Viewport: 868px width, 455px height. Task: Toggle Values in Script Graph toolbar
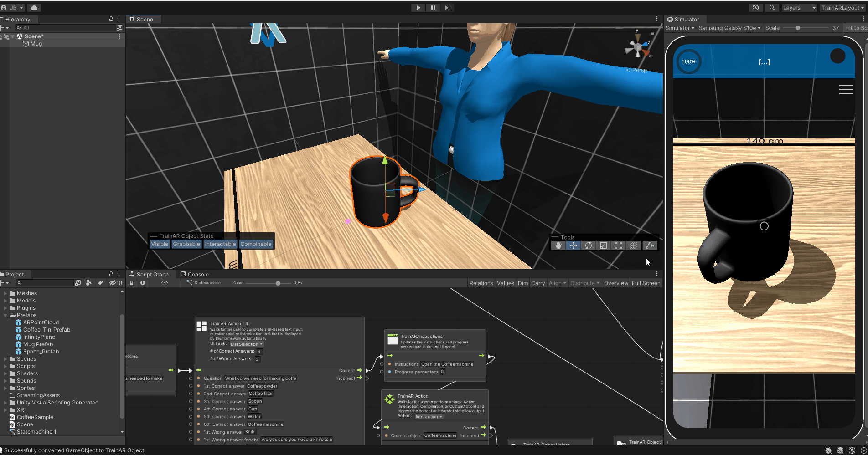505,283
